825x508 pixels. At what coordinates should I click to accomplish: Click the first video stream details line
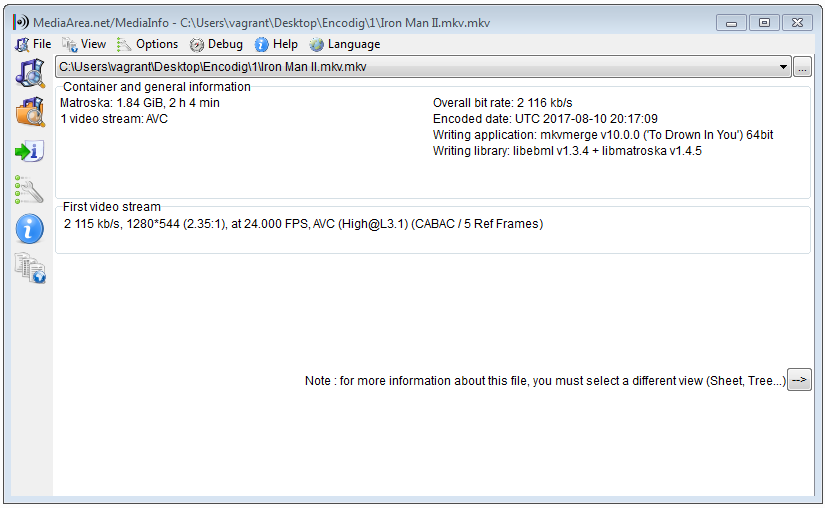click(304, 224)
